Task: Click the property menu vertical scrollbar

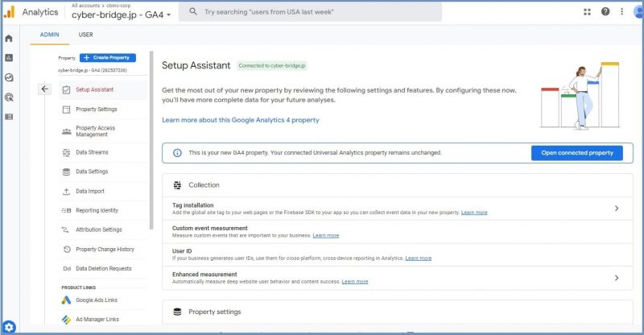Action: 151,140
